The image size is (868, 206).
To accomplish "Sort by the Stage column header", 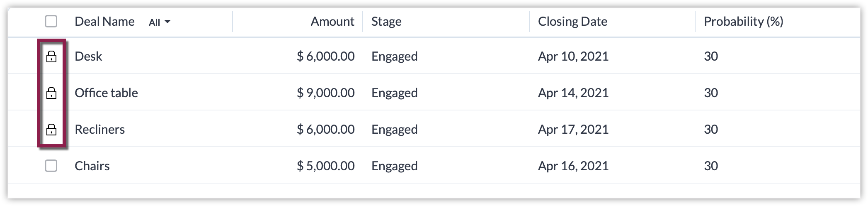I will (x=386, y=22).
